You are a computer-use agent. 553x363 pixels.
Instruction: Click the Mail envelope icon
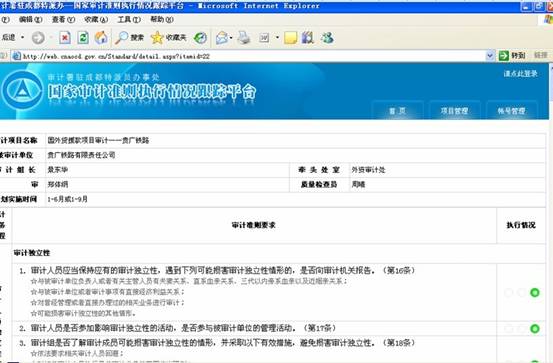(222, 37)
